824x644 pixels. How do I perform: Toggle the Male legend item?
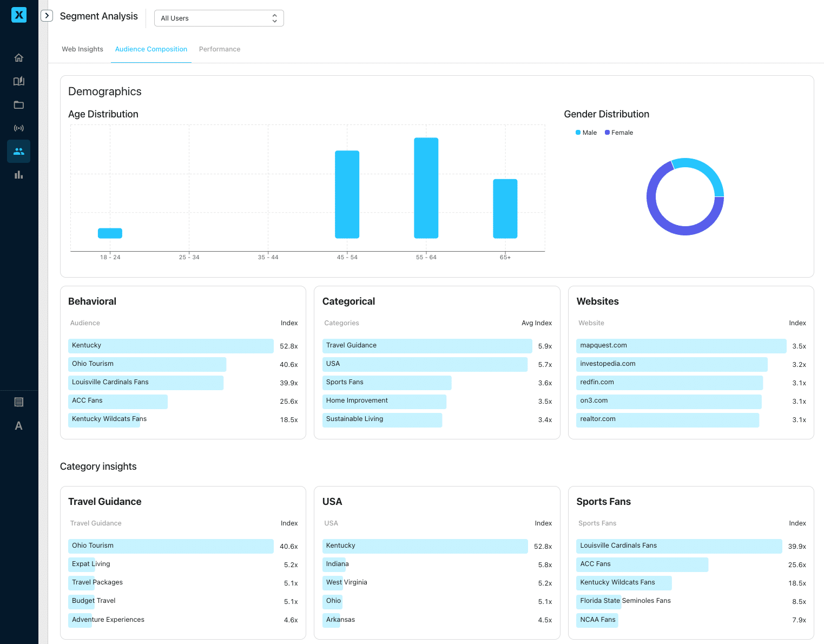pyautogui.click(x=586, y=133)
